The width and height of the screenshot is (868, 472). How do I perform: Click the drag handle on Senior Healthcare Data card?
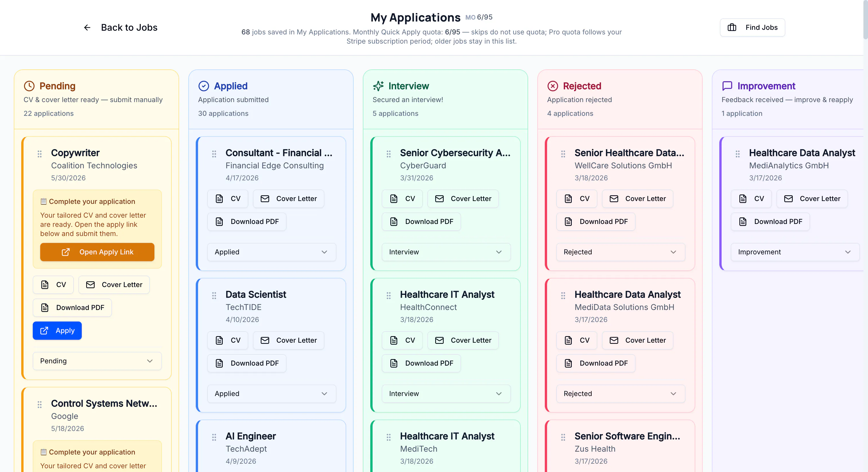[563, 154]
